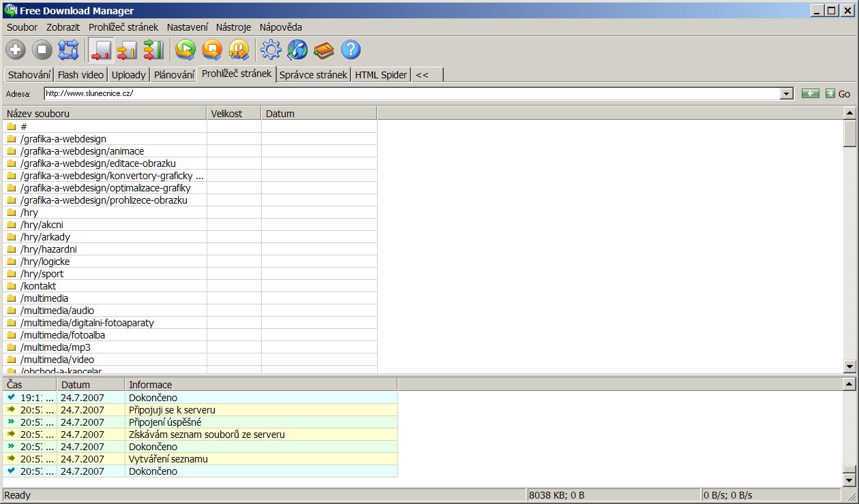Switch to the Plánování tab
Image resolution: width=859 pixels, height=504 pixels.
pyautogui.click(x=175, y=75)
